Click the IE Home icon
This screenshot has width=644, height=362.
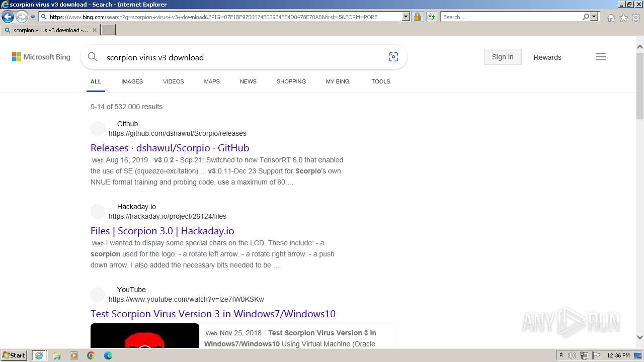[x=611, y=18]
